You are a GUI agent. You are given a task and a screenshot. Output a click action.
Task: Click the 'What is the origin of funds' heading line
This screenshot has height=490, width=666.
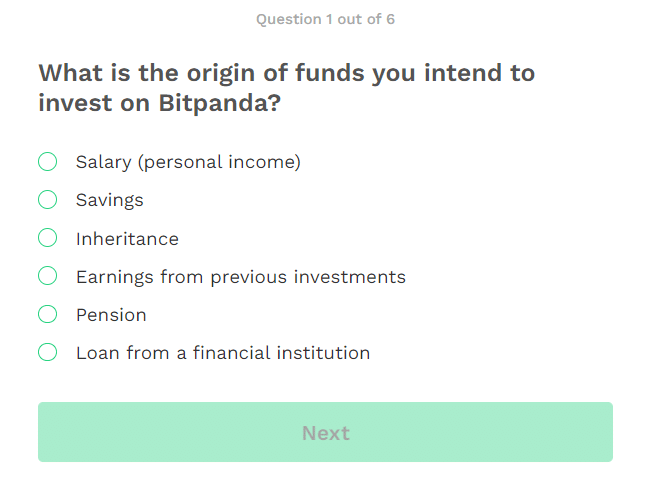click(x=287, y=73)
